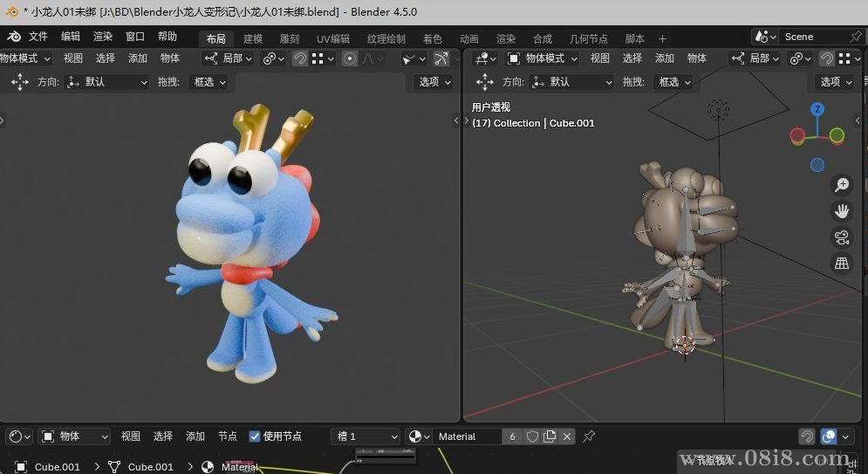This screenshot has height=474, width=868.
Task: Toggle perspective/orthographic grid icon
Action: pyautogui.click(x=842, y=263)
